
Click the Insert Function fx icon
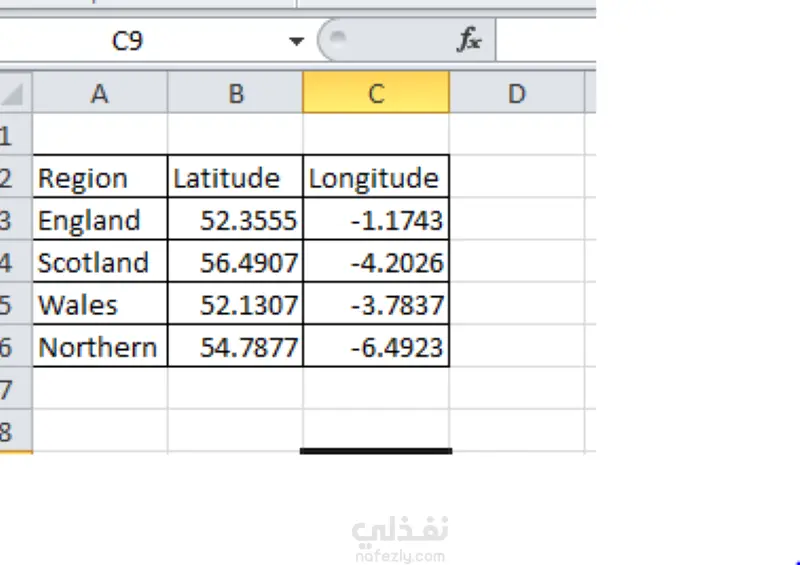[469, 40]
